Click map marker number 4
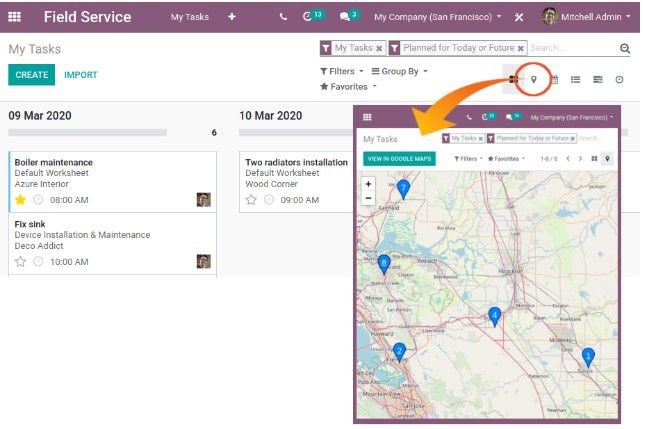The height and width of the screenshot is (429, 645). tap(494, 317)
